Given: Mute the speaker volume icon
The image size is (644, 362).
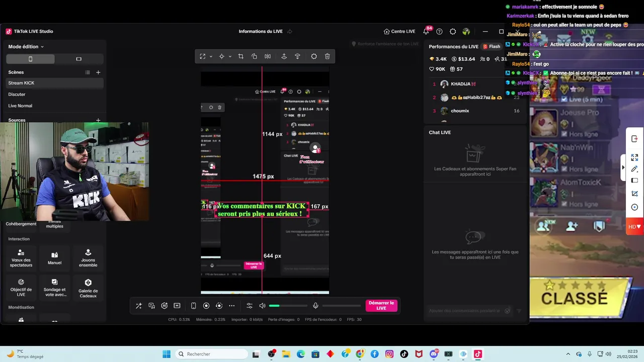Looking at the screenshot, I should pos(262,306).
